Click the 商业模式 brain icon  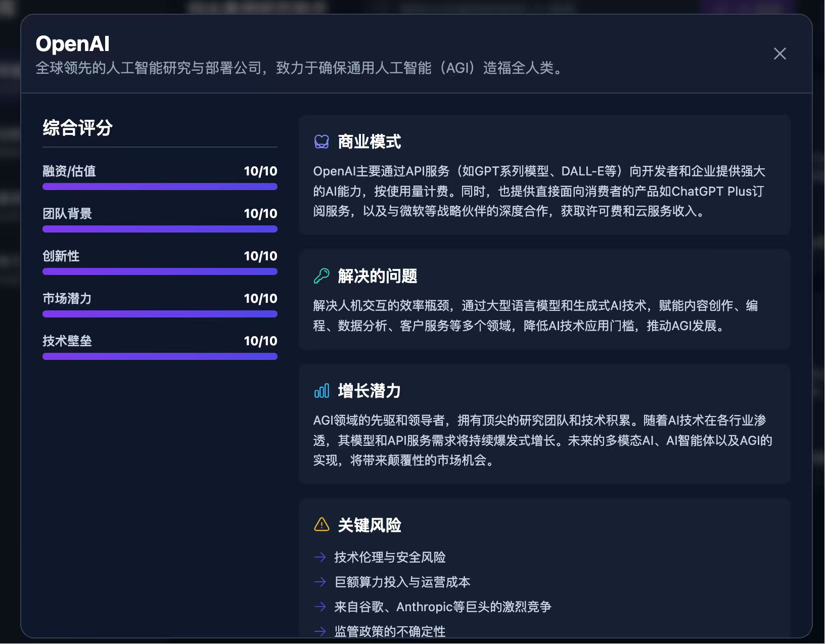[322, 142]
